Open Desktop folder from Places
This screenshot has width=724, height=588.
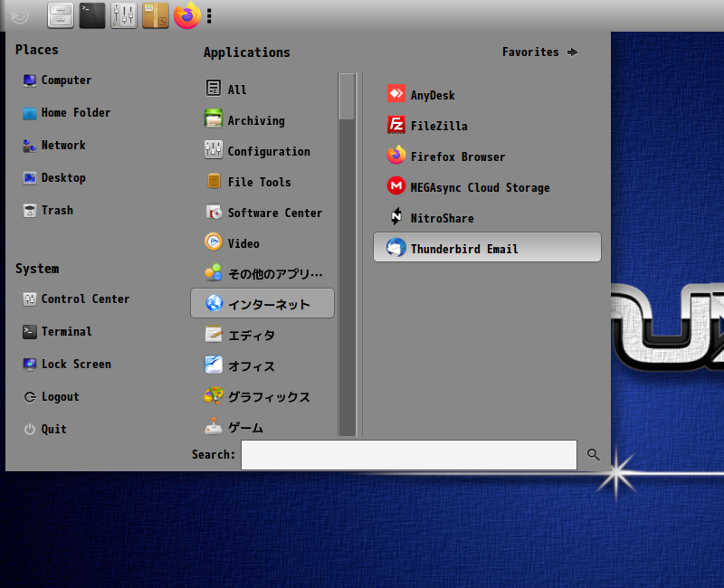point(54,177)
